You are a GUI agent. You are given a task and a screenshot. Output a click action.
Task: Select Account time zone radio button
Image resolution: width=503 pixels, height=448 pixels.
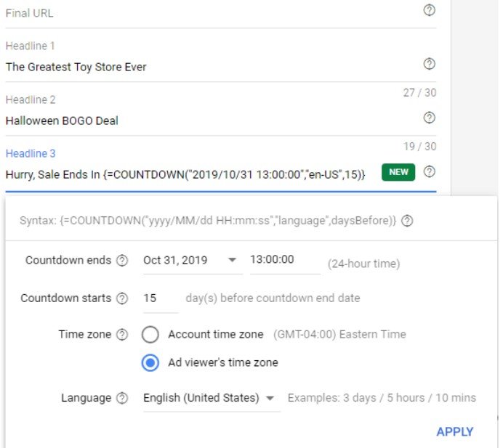(x=150, y=335)
